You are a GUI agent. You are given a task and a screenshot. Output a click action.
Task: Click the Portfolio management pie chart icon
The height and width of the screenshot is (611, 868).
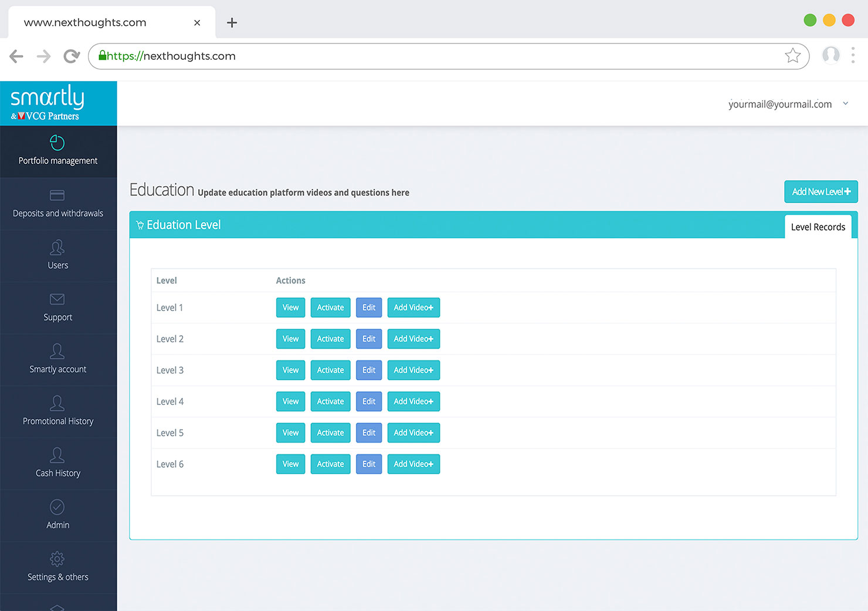pyautogui.click(x=57, y=143)
